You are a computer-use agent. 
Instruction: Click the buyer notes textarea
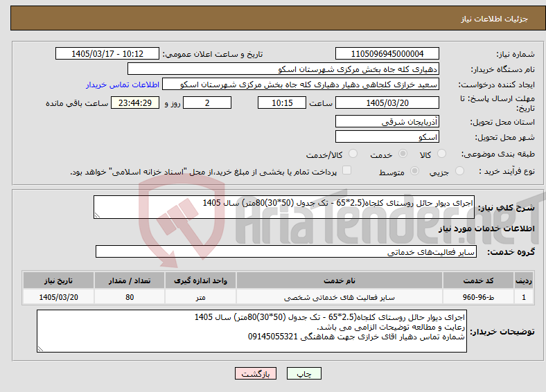coord(252,331)
